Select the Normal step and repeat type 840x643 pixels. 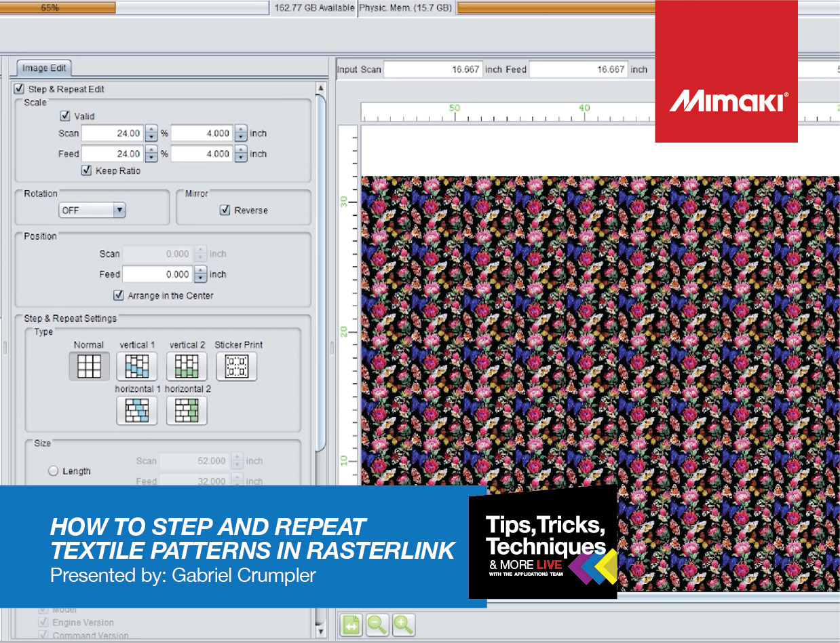pyautogui.click(x=89, y=367)
